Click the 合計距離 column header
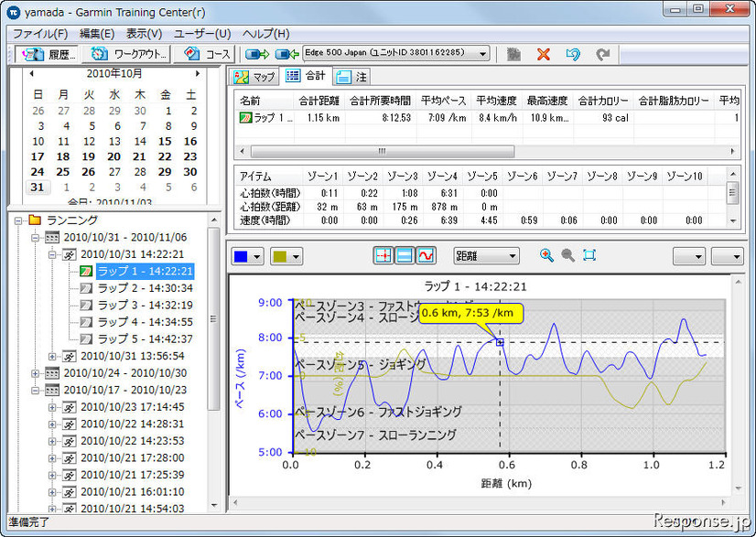 tap(319, 101)
